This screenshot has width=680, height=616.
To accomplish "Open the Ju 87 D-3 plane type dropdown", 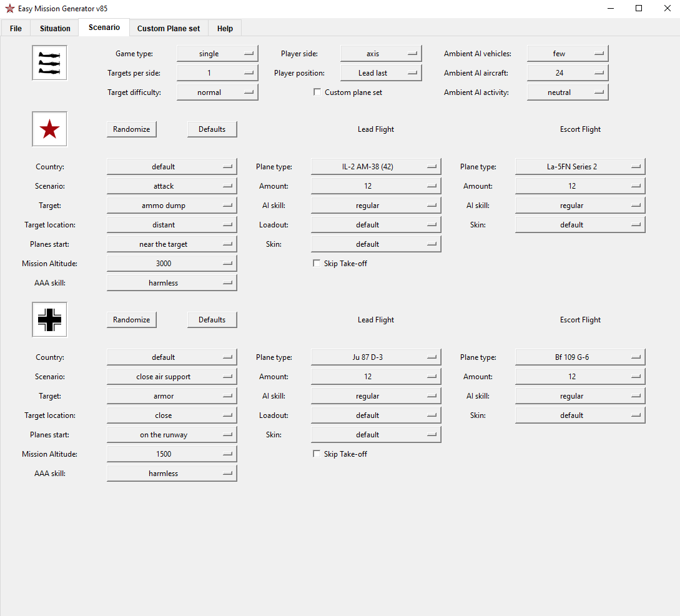I will point(376,357).
